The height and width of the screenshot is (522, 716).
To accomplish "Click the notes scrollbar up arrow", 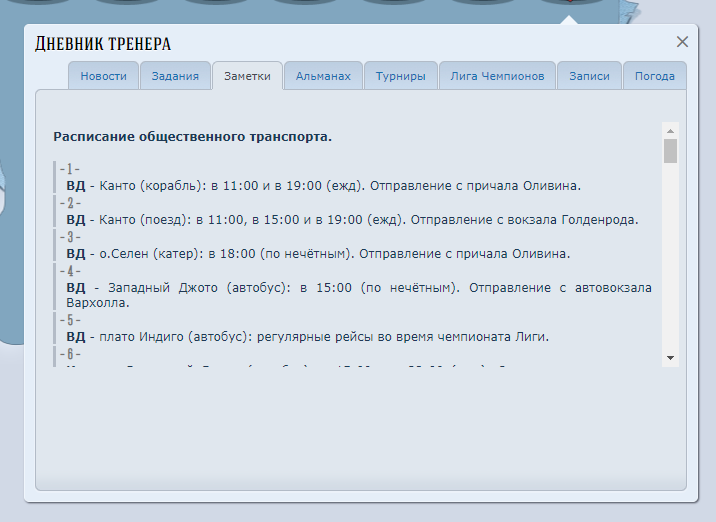I will (x=670, y=131).
